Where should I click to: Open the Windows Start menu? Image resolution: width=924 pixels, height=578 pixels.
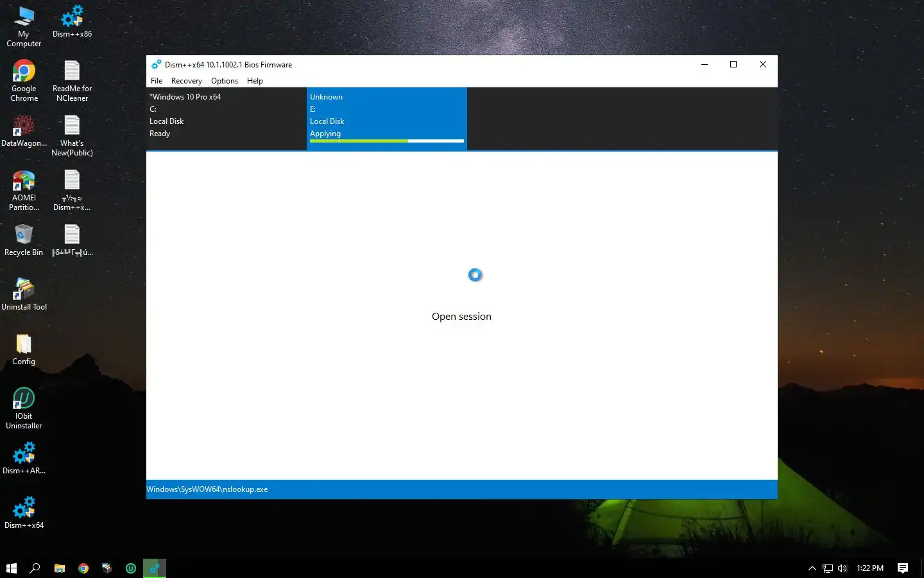pos(11,568)
